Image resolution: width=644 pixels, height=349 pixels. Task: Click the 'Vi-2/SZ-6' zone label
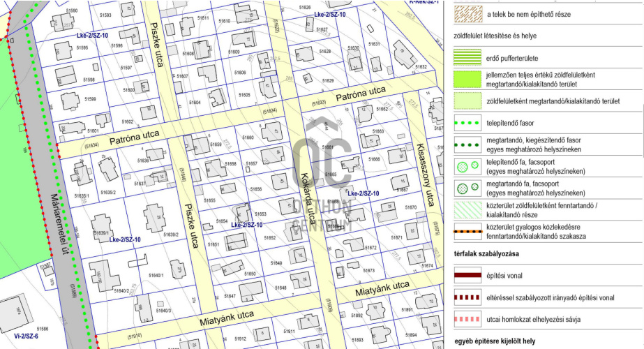point(16,336)
